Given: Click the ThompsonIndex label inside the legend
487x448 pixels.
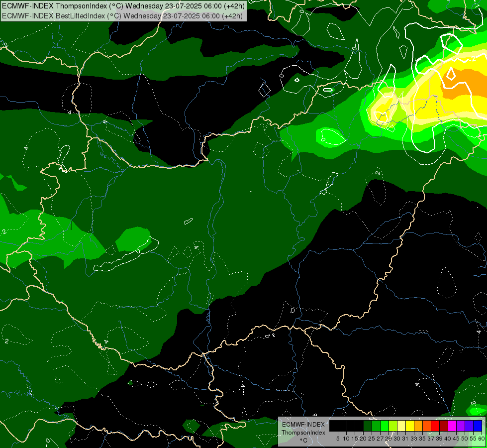Looking at the screenshot, I should (303, 433).
